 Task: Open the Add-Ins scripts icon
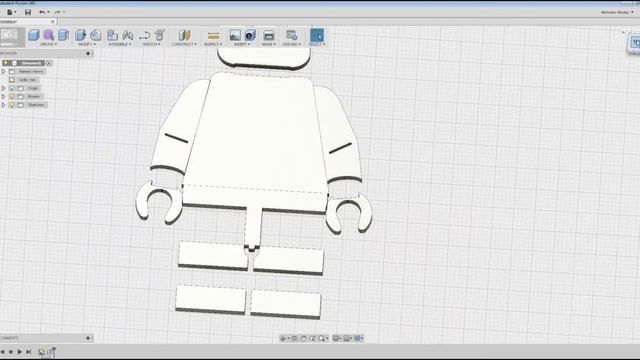click(291, 35)
